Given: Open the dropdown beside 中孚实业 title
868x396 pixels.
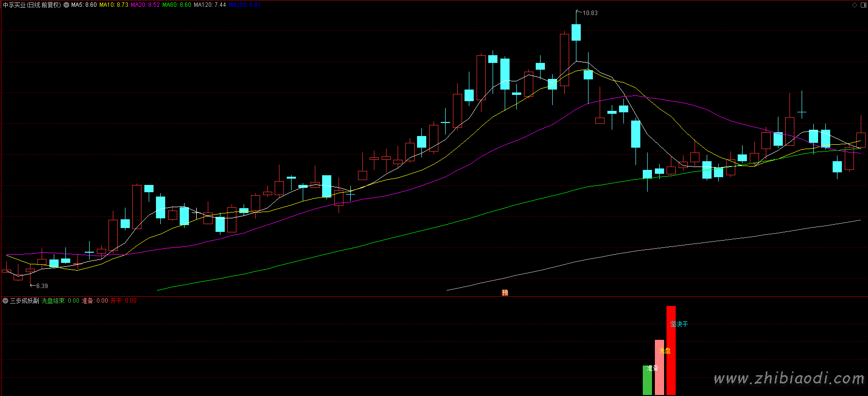Looking at the screenshot, I should [66, 5].
